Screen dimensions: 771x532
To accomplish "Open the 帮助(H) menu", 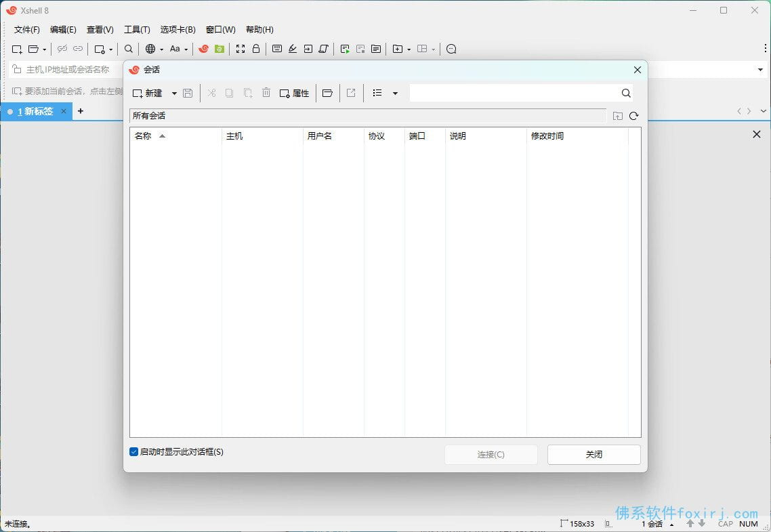I will 259,30.
